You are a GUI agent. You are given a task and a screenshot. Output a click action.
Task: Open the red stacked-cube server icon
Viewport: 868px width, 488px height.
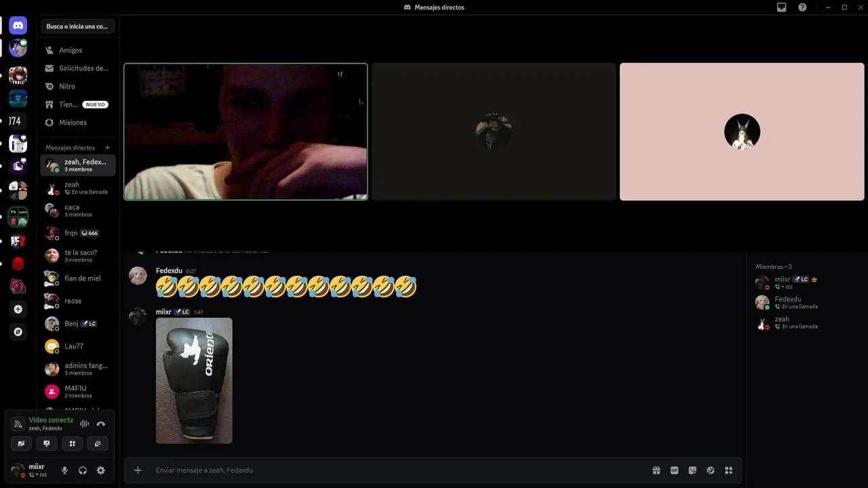click(x=18, y=264)
